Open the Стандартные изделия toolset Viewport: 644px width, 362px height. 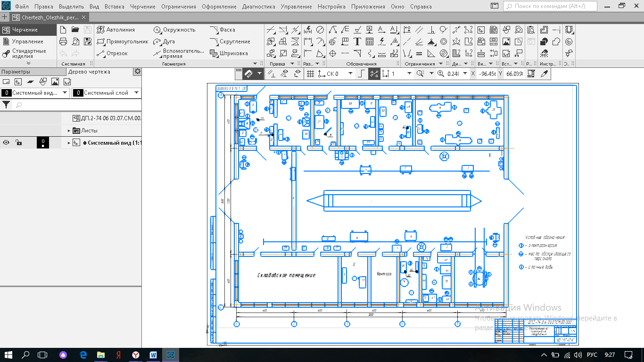pyautogui.click(x=29, y=53)
